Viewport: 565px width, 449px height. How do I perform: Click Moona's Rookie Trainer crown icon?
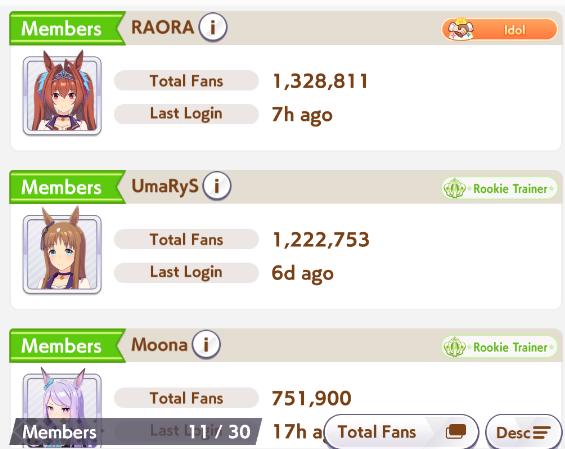click(x=454, y=347)
